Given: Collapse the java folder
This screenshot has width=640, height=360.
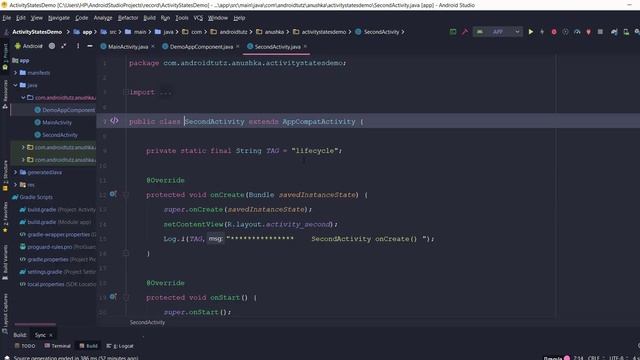Looking at the screenshot, I should (x=16, y=85).
